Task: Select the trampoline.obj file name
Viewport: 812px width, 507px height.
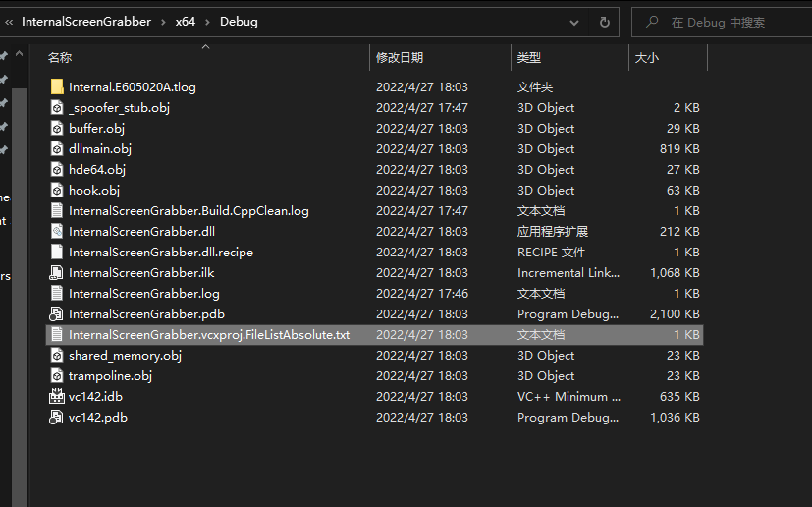Action: pos(111,376)
